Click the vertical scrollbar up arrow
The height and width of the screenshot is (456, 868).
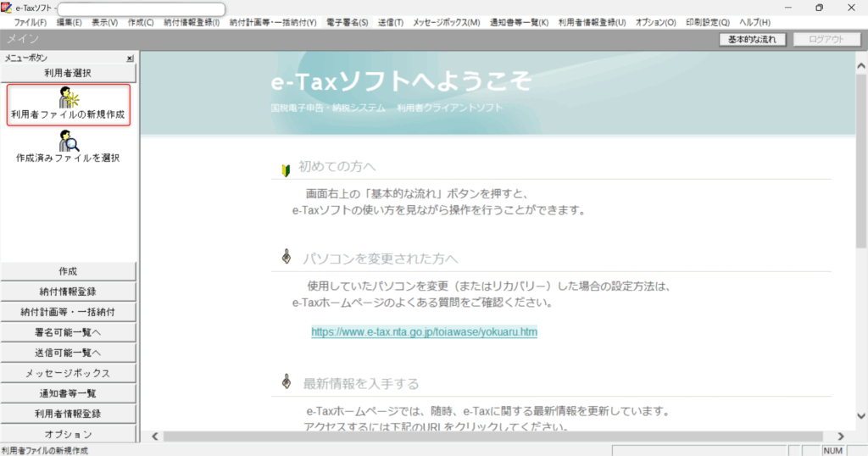[x=861, y=66]
